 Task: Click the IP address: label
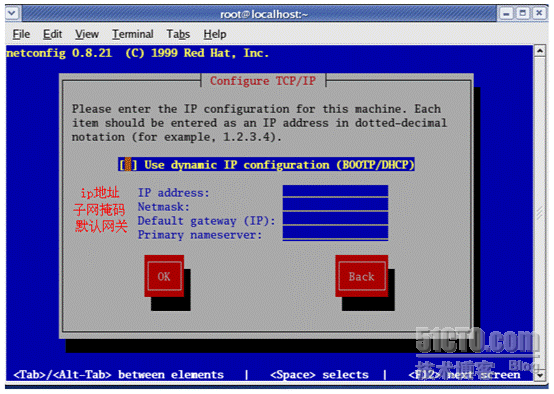(x=173, y=193)
